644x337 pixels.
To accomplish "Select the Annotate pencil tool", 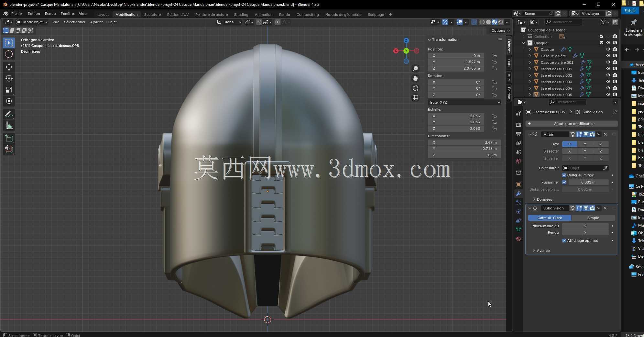I will (9, 114).
